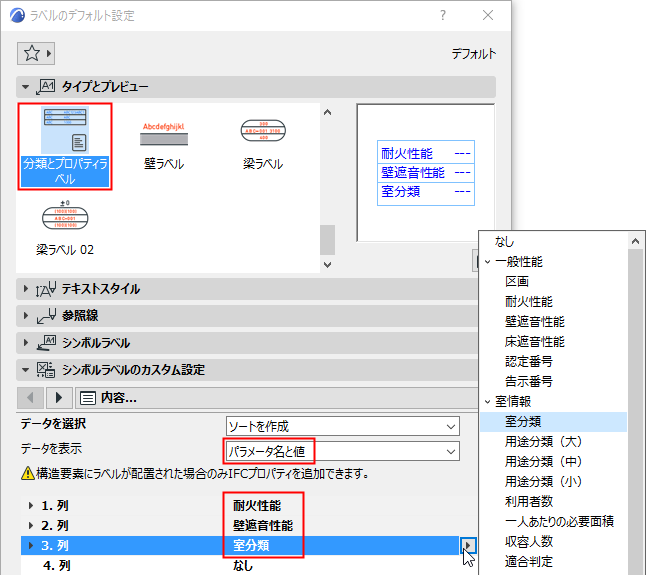Image resolution: width=646 pixels, height=575 pixels.
Task: Close the ラベルのデフォルト設定 dialog
Action: pyautogui.click(x=488, y=15)
